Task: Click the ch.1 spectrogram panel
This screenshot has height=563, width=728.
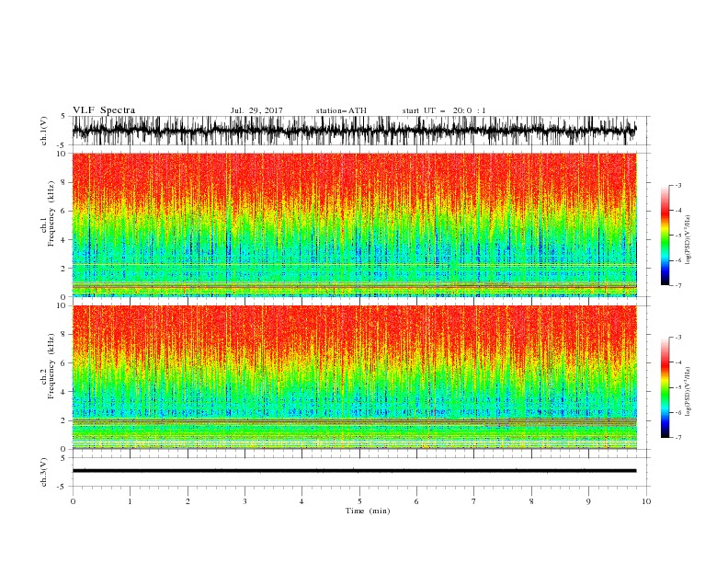Action: 355,224
